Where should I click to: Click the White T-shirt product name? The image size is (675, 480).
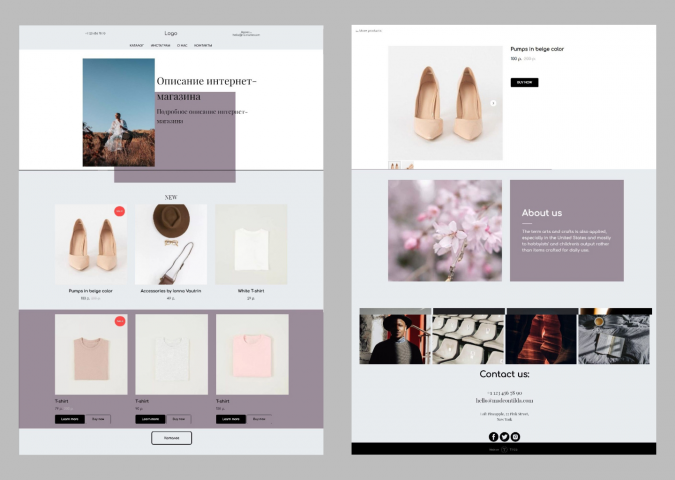tap(251, 291)
